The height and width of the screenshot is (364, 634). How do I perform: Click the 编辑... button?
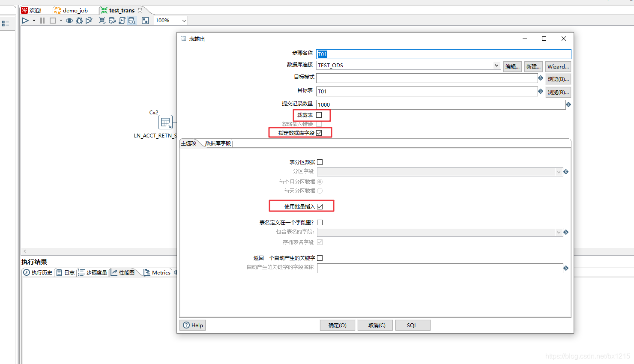[x=512, y=66]
